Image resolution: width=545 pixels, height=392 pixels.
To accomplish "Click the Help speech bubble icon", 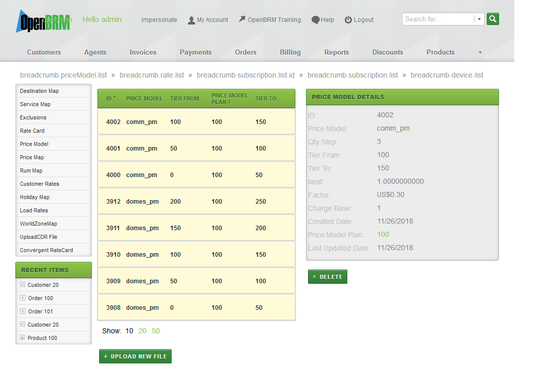I will (x=316, y=20).
